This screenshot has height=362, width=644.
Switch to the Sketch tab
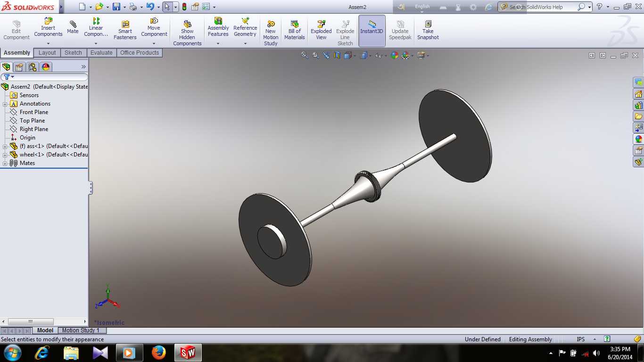click(x=73, y=53)
